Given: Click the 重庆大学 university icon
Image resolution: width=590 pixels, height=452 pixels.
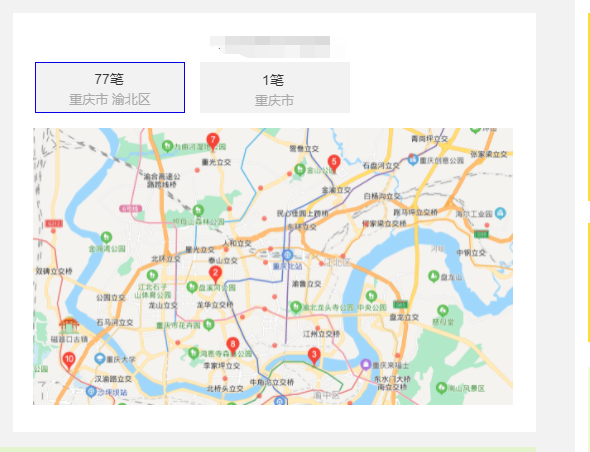Looking at the screenshot, I should (100, 359).
